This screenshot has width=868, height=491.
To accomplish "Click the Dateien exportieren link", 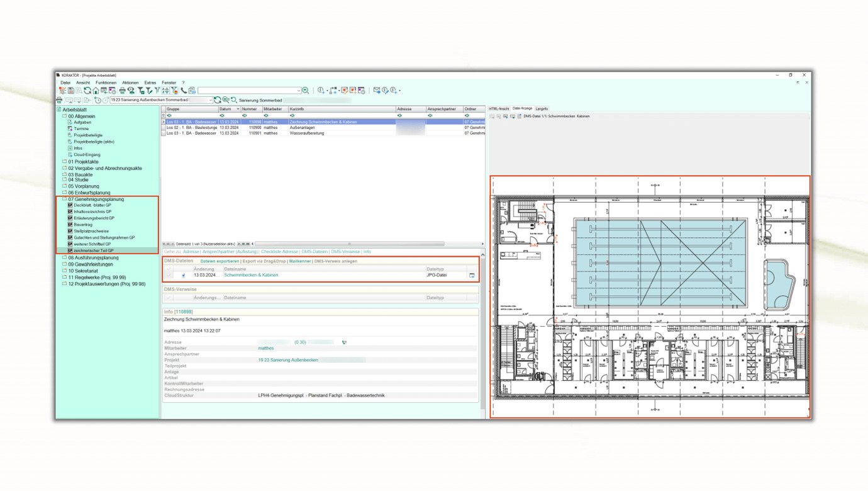I will click(x=220, y=261).
